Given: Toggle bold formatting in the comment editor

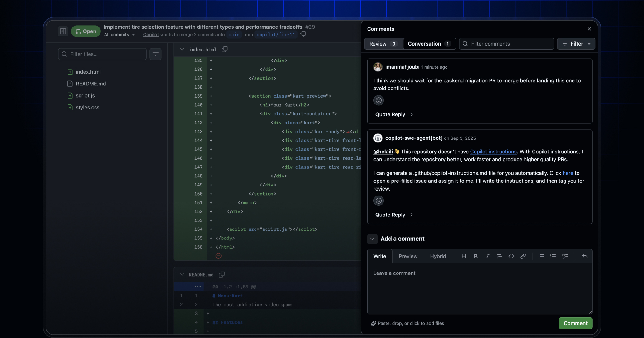Looking at the screenshot, I should 475,256.
